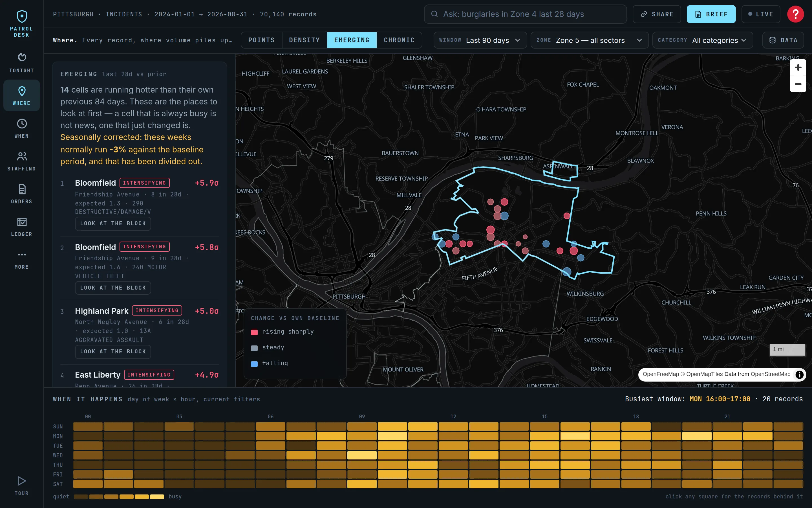
Task: Switch to the Chronic view tab
Action: coord(399,40)
